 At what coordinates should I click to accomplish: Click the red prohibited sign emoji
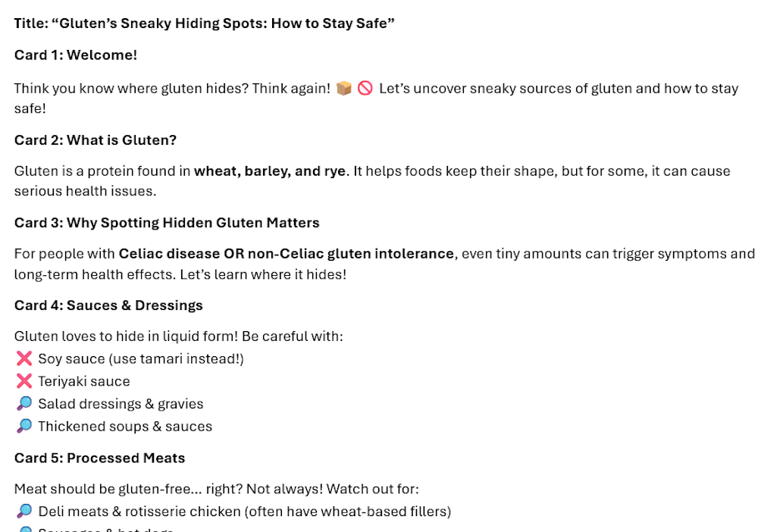coord(365,89)
